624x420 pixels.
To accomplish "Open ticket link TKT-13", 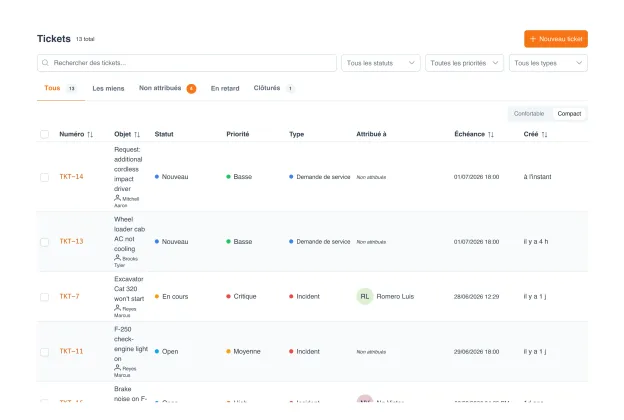I will (x=71, y=242).
